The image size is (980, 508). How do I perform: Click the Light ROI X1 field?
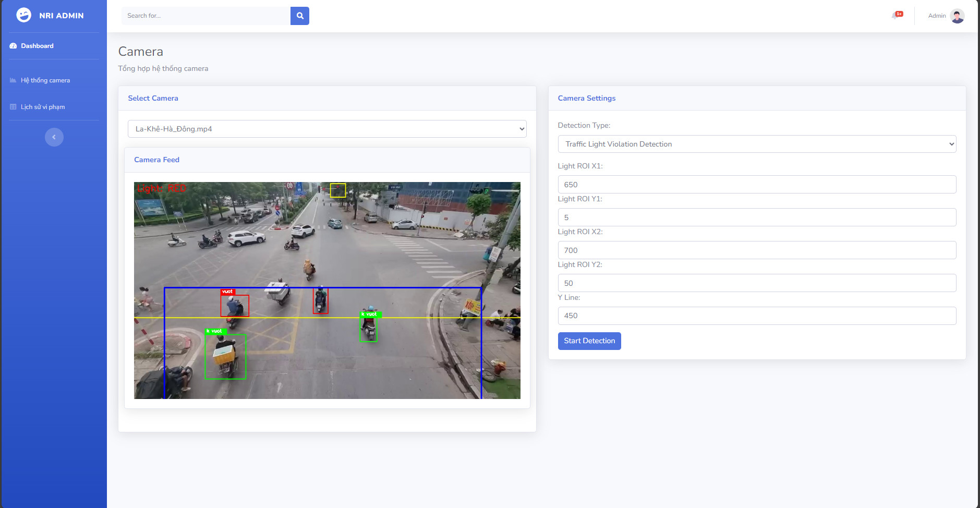[x=757, y=185]
